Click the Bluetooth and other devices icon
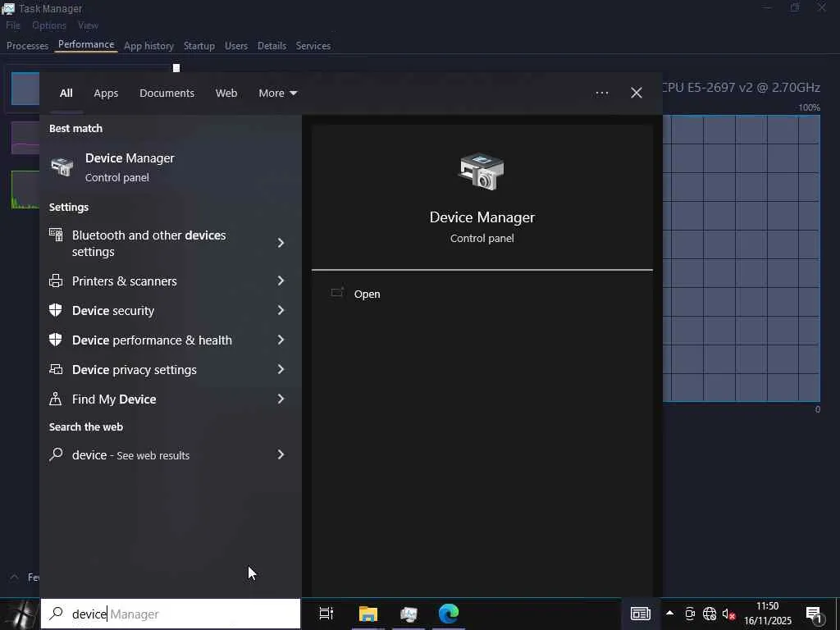840x630 pixels. coord(56,235)
